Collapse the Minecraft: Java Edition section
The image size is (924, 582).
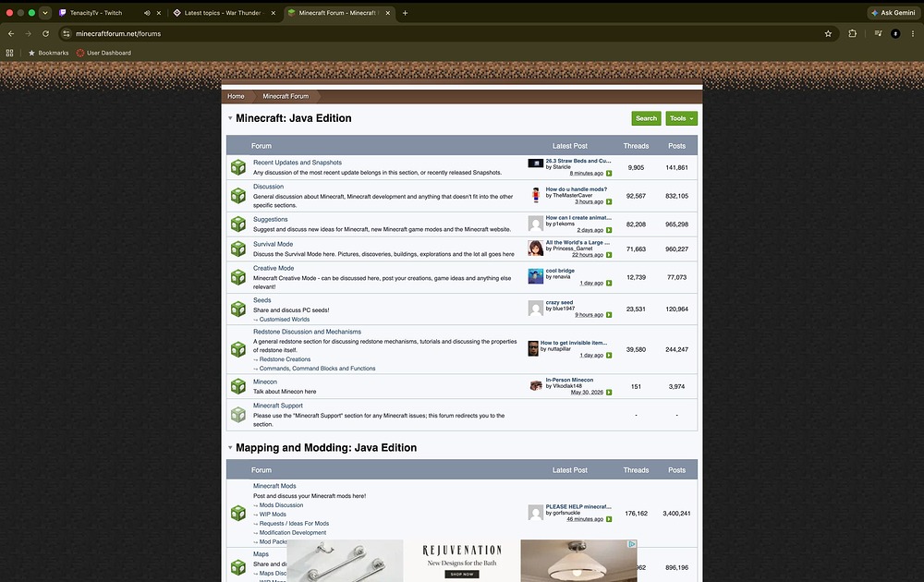click(x=230, y=118)
